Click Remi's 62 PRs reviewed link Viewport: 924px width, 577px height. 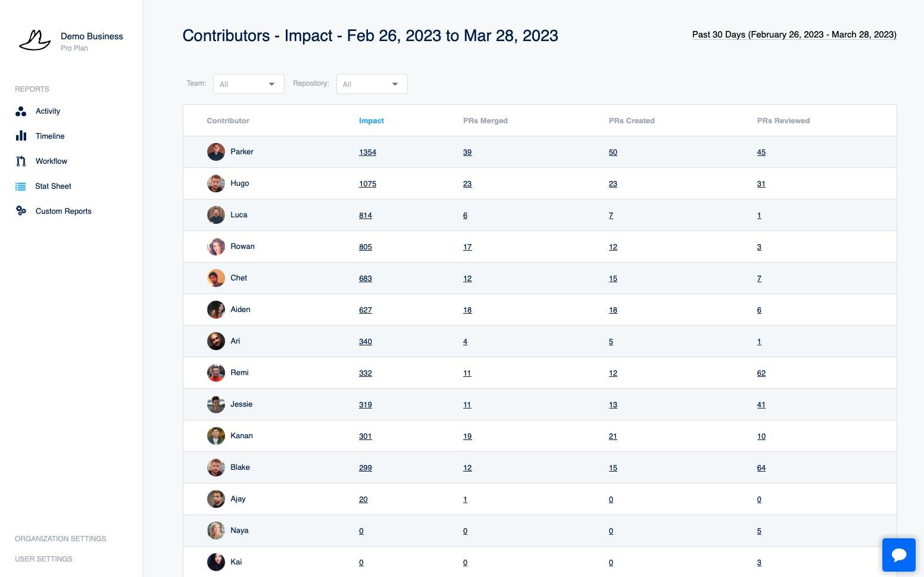click(x=761, y=373)
